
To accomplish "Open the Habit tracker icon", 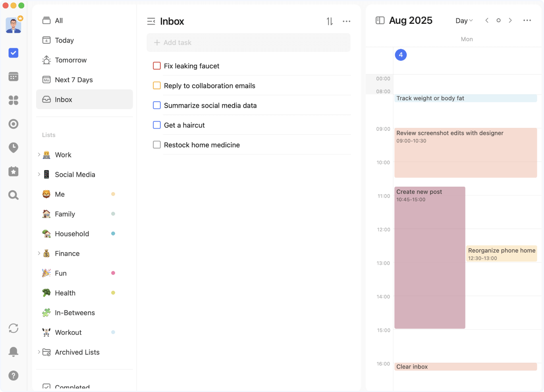I will coord(13,147).
